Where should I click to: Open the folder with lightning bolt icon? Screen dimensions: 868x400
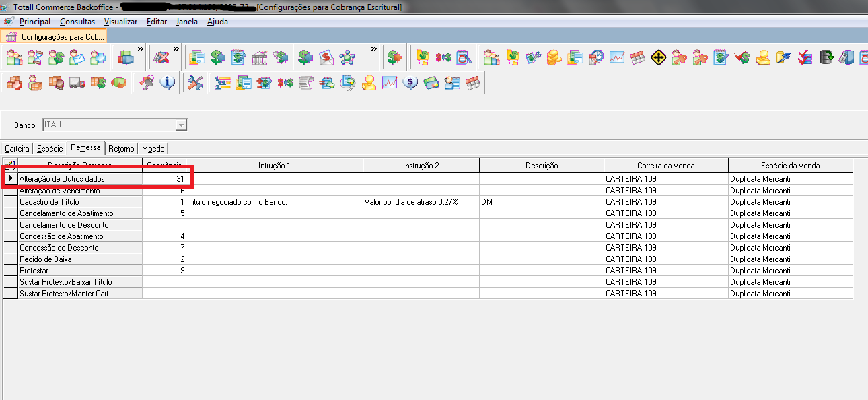tap(784, 57)
